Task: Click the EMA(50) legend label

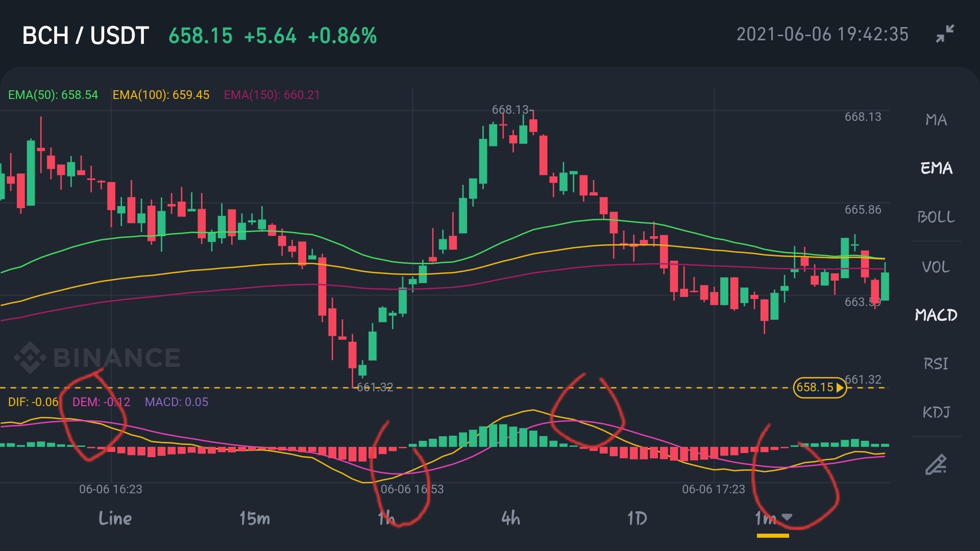Action: (53, 95)
